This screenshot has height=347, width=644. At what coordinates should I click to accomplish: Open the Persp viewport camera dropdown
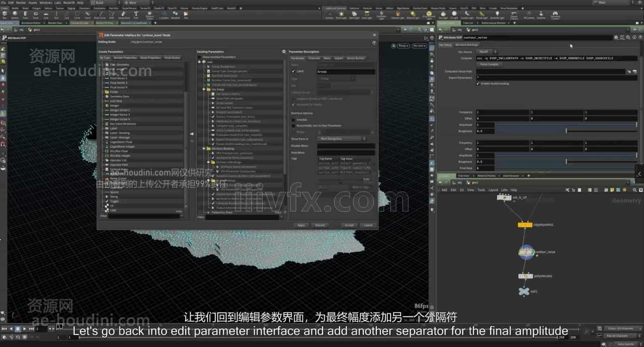(x=403, y=46)
